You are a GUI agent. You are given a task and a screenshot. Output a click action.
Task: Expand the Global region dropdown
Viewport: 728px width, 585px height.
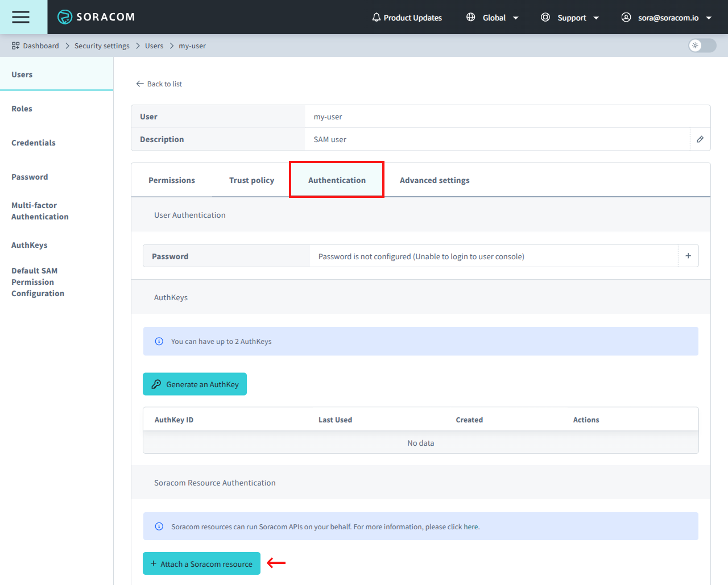pyautogui.click(x=516, y=17)
